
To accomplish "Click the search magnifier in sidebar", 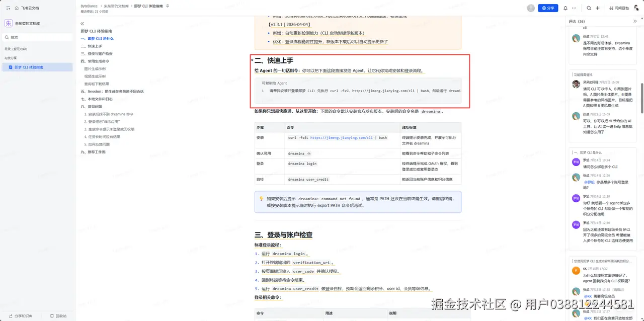I will tap(7, 37).
